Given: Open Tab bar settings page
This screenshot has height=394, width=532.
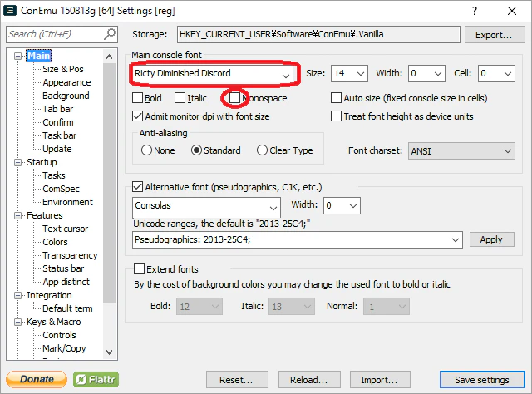Looking at the screenshot, I should (57, 109).
